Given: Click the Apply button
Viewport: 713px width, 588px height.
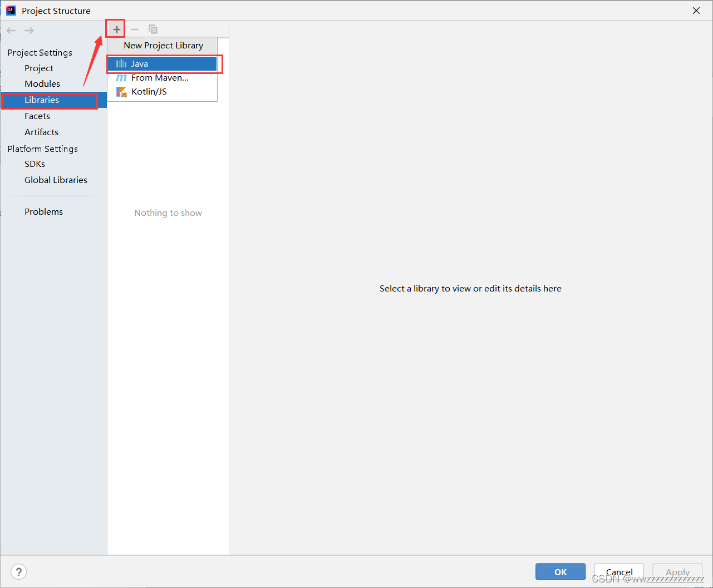Looking at the screenshot, I should click(677, 572).
